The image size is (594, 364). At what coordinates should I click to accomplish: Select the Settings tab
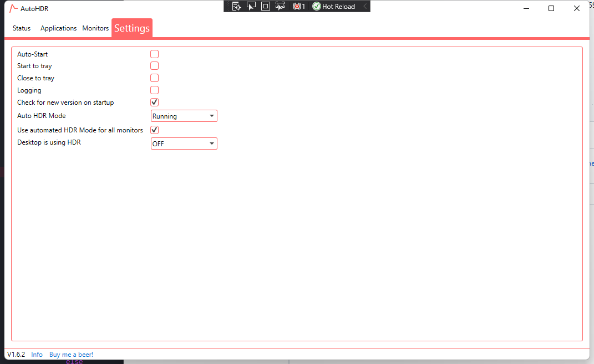coord(132,28)
